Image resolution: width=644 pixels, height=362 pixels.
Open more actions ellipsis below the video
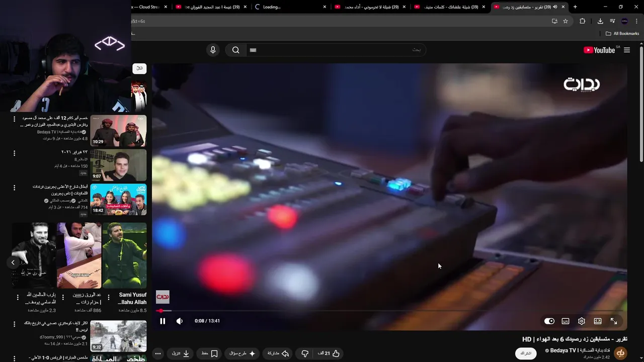(x=158, y=353)
